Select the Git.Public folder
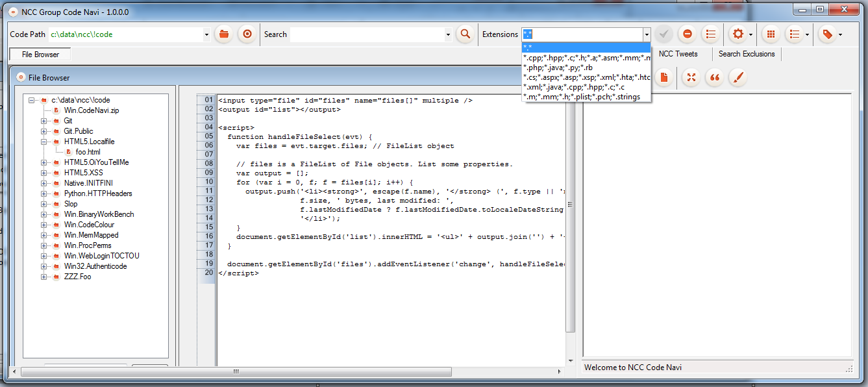 tap(79, 131)
